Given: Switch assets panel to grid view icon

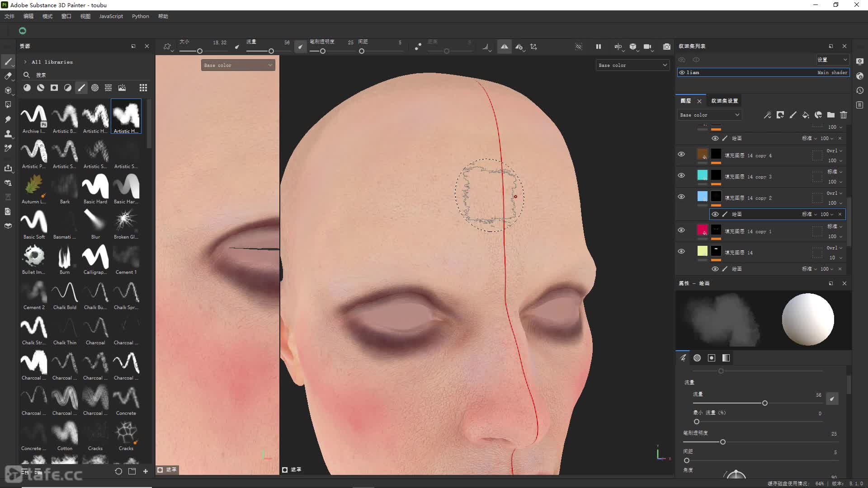Looking at the screenshot, I should click(x=143, y=88).
